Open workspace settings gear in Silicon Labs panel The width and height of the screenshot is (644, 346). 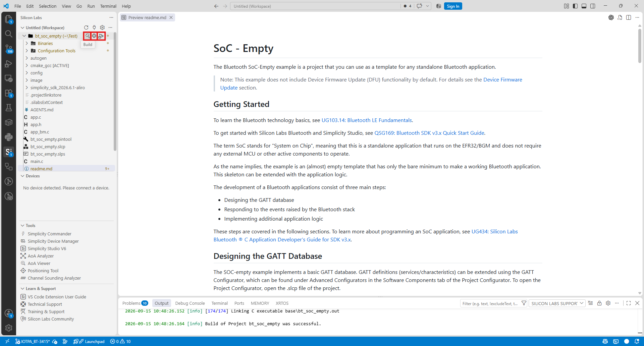[x=102, y=27]
